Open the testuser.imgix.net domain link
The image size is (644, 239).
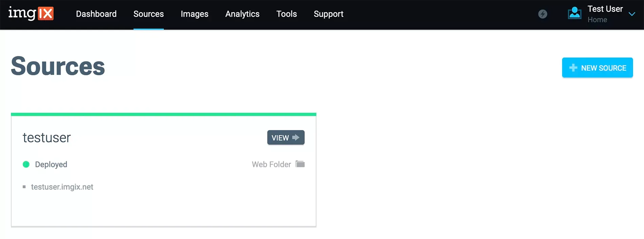(62, 187)
